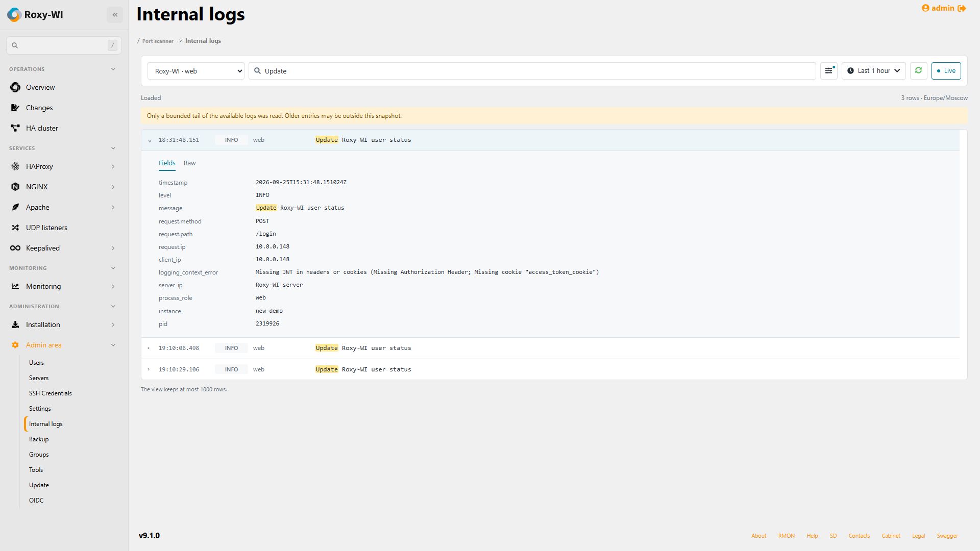
Task: Expand the NGINX submenu arrow
Action: (113, 187)
